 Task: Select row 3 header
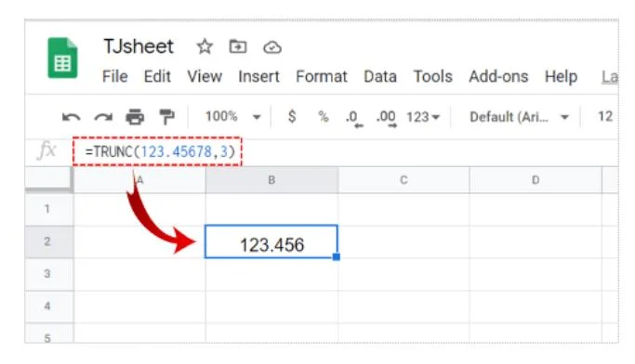tap(49, 274)
